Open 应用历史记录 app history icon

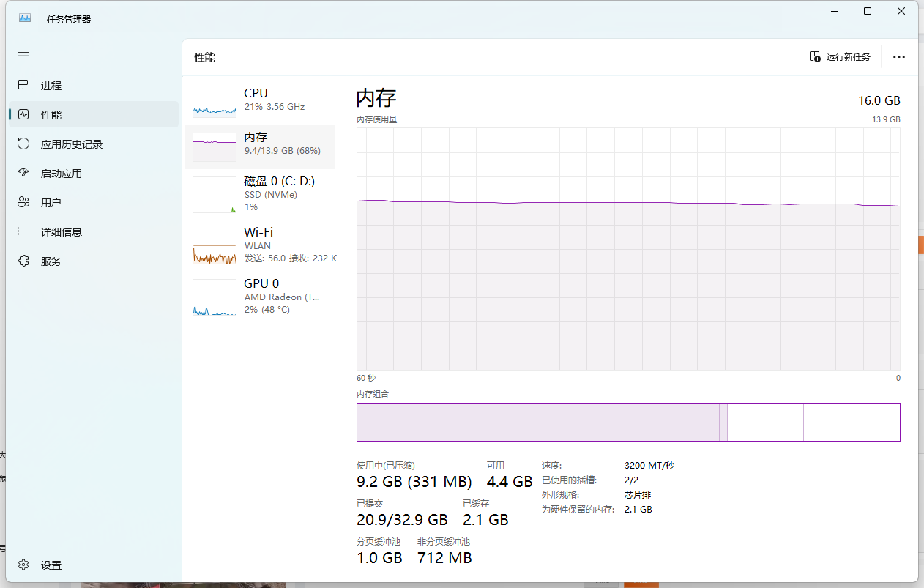[x=23, y=144]
